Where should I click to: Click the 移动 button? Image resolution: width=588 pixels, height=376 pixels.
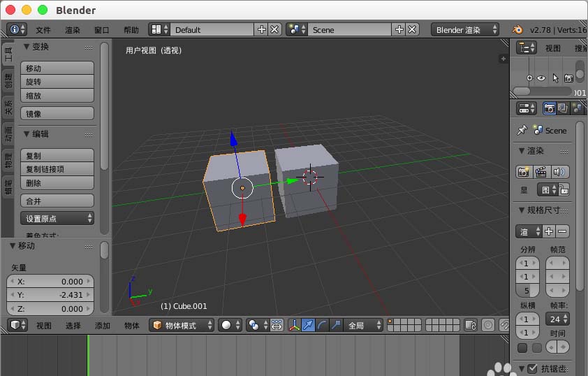[57, 68]
